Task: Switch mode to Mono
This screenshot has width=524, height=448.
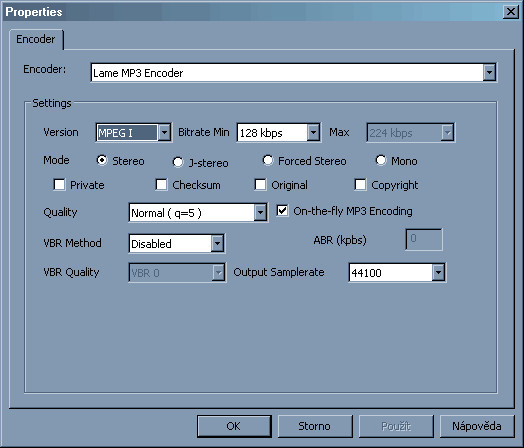Action: (381, 161)
